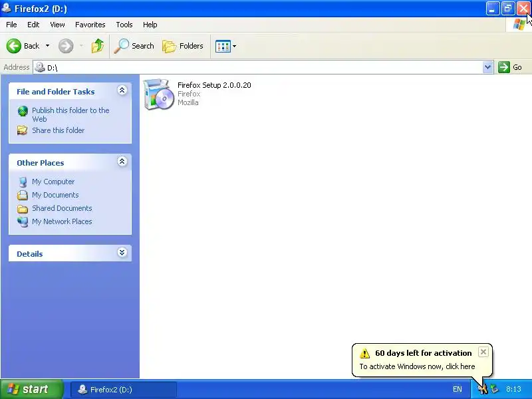Click the EN language indicator

point(458,389)
